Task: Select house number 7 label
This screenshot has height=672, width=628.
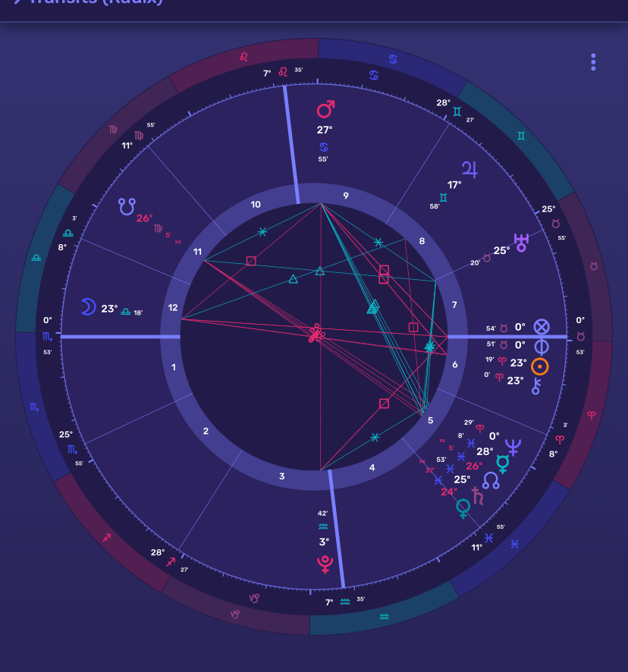Action: 454,305
